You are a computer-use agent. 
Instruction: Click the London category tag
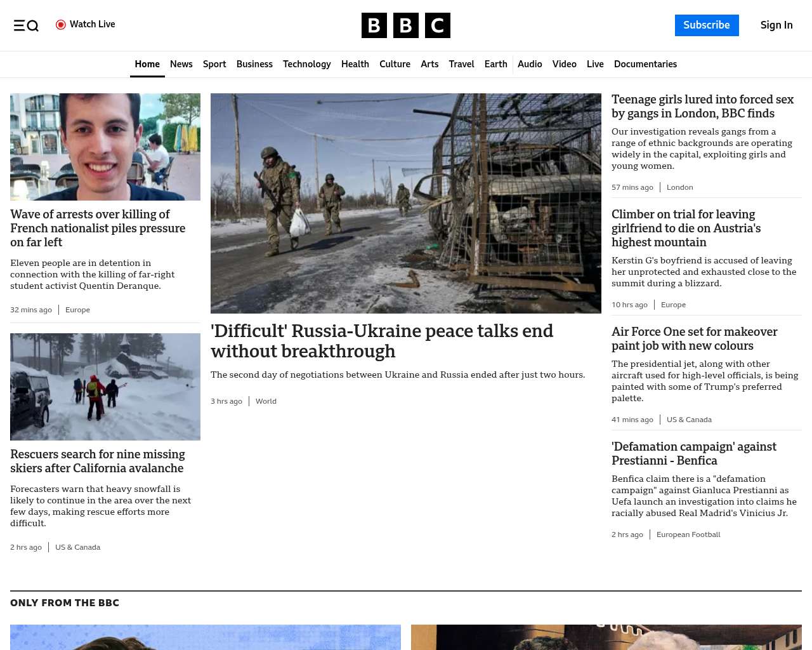[x=679, y=187]
